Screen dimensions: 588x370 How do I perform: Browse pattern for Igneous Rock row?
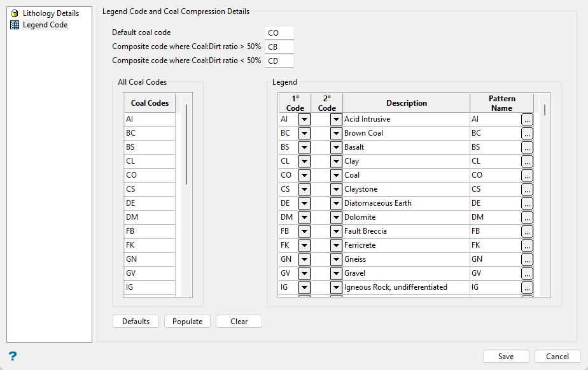pos(527,287)
